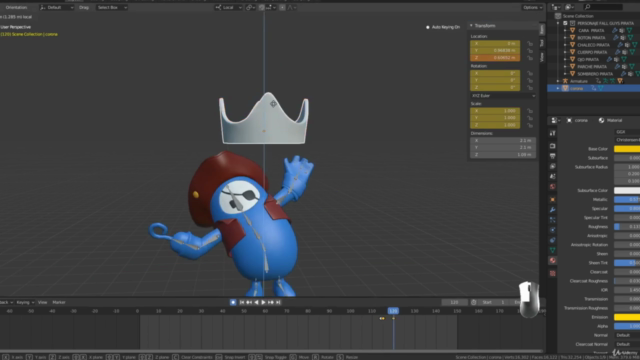The image size is (640, 360).
Task: Toggle the lock for Rotation Y
Action: pyautogui.click(x=530, y=80)
